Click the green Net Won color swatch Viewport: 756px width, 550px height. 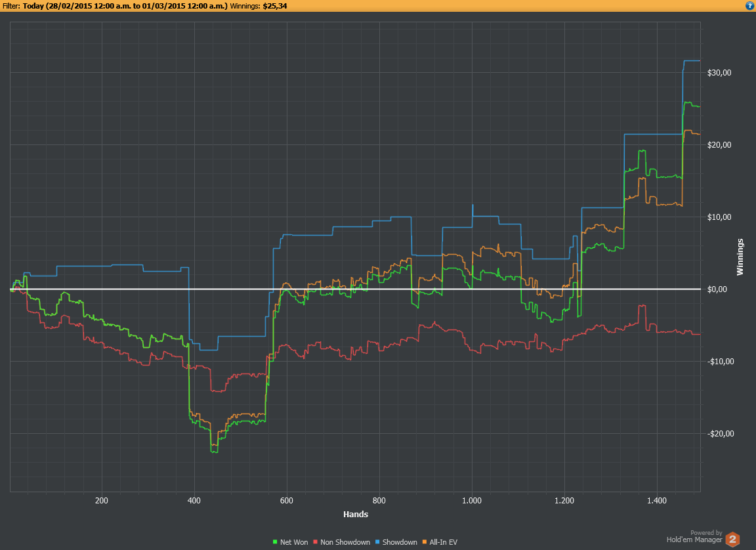pyautogui.click(x=276, y=542)
